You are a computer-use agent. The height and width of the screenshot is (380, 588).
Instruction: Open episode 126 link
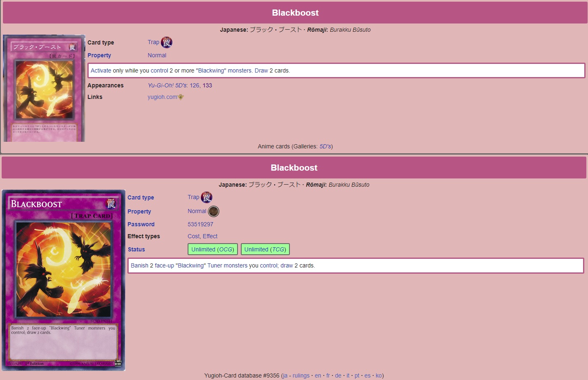(x=195, y=85)
